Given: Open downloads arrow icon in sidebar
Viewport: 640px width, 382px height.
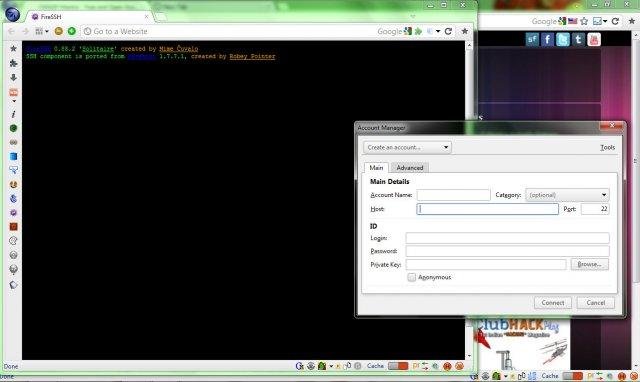Looking at the screenshot, I should 13,78.
